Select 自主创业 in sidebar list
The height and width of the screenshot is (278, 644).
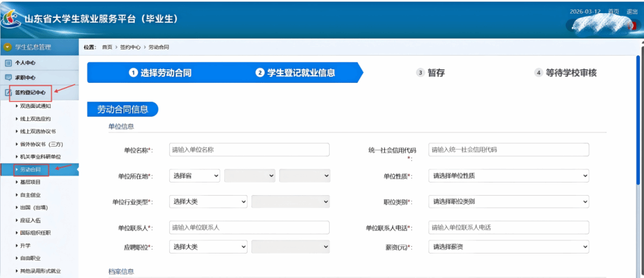click(x=30, y=195)
